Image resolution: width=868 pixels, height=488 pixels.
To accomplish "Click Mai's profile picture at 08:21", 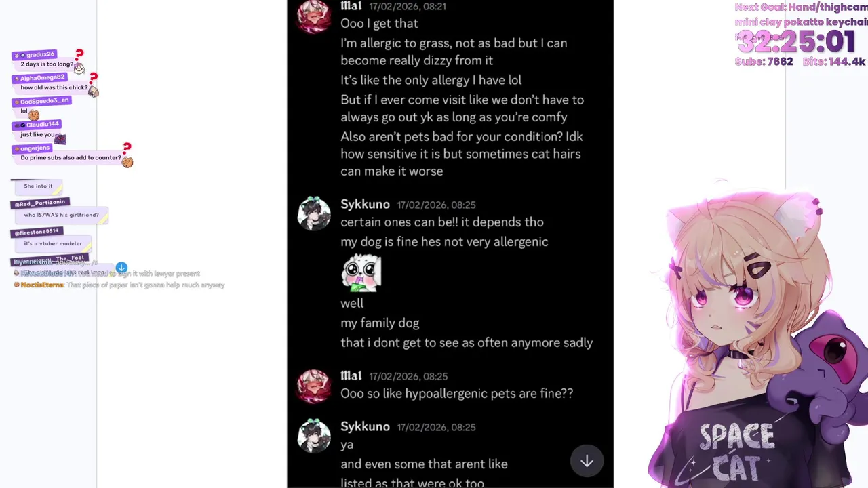I will [313, 16].
